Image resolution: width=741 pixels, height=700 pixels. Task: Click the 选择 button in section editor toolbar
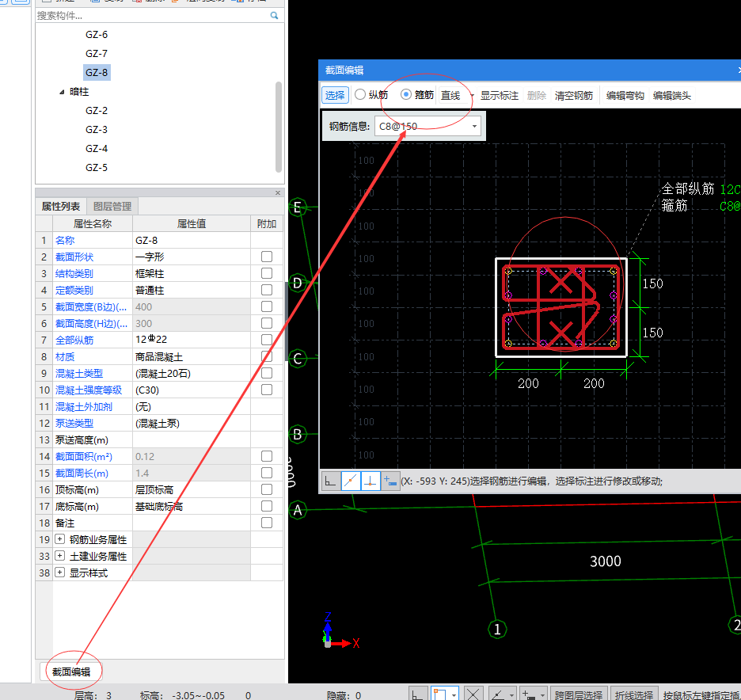coord(335,95)
